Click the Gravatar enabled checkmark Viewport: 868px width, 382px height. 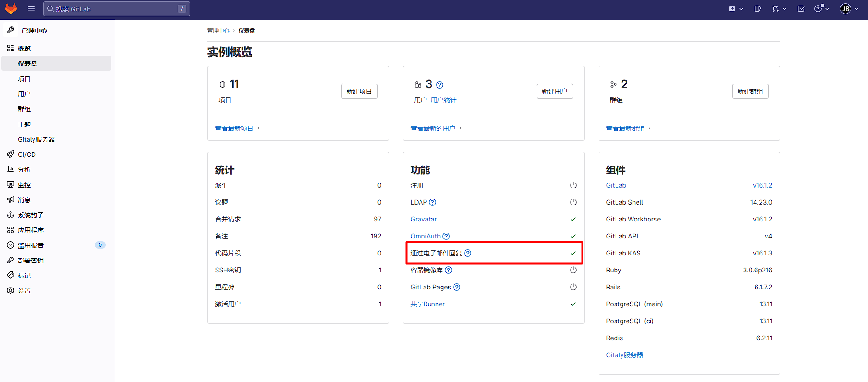(x=573, y=219)
